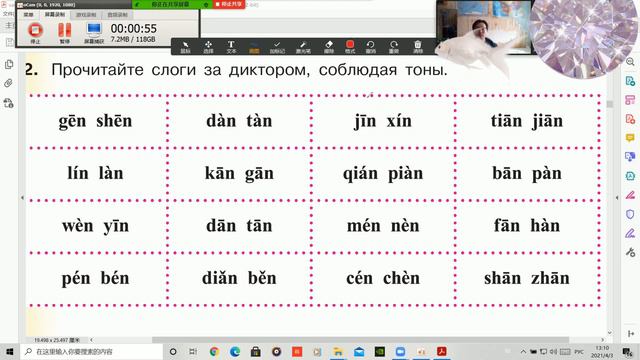Open the pink Fill & Sign tool
Viewport: 640px width, 360px height.
coord(630,195)
